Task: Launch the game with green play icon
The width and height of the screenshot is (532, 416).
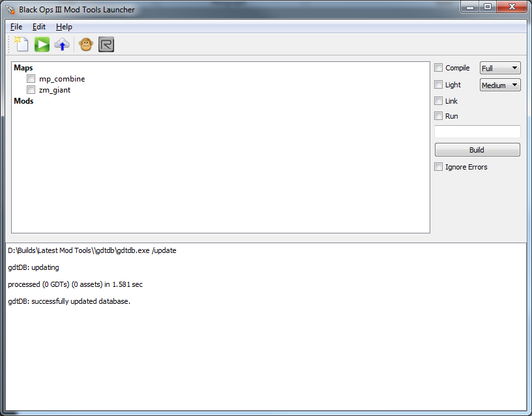Action: (42, 44)
